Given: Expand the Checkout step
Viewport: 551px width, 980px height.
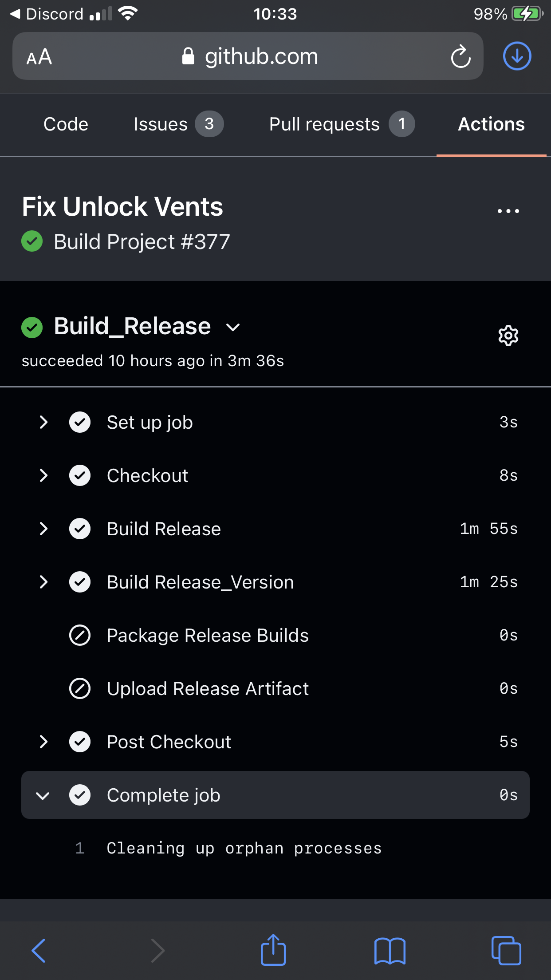Looking at the screenshot, I should coord(43,475).
